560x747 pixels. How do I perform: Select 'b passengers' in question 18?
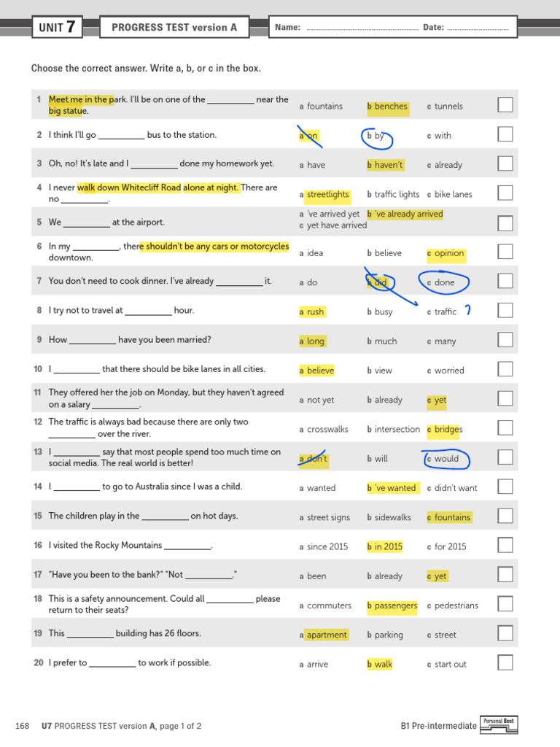point(393,605)
